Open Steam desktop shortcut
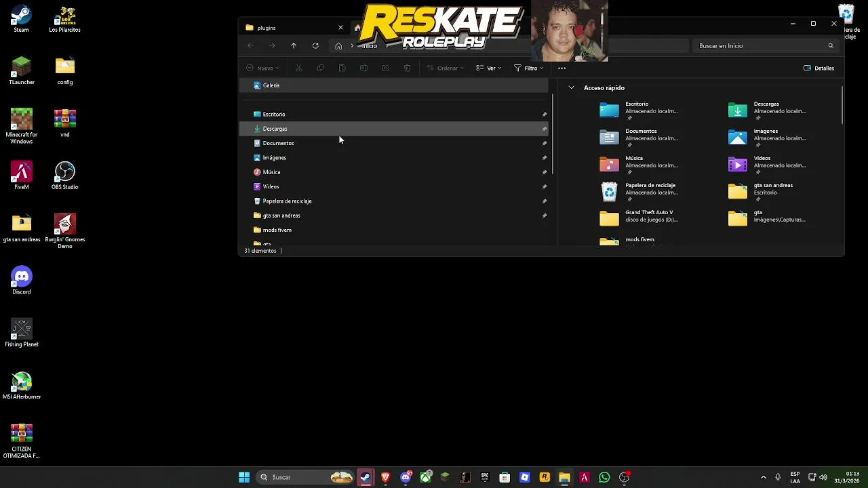Viewport: 868px width, 488px height. 21,19
